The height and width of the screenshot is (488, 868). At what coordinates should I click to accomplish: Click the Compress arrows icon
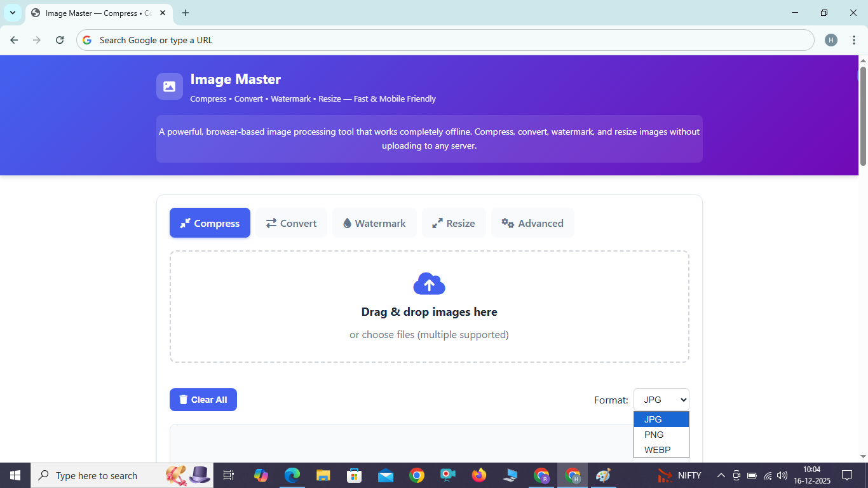click(x=185, y=223)
